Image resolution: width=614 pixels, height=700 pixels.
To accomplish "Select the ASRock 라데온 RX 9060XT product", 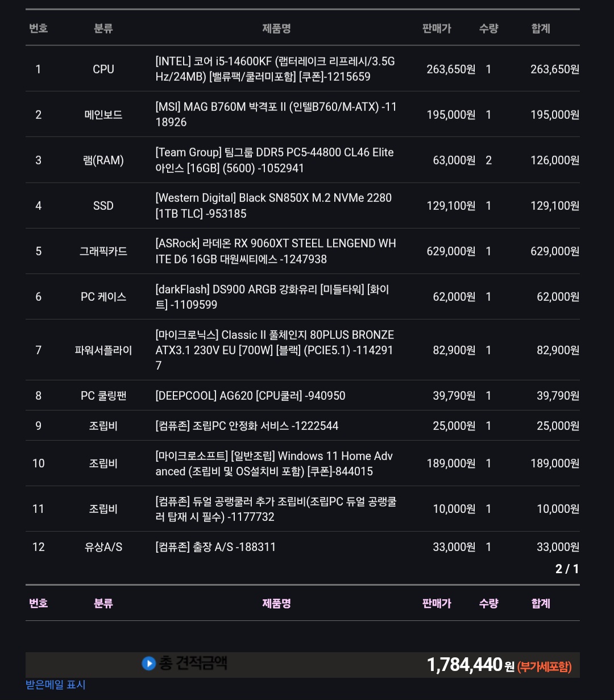I will click(276, 251).
